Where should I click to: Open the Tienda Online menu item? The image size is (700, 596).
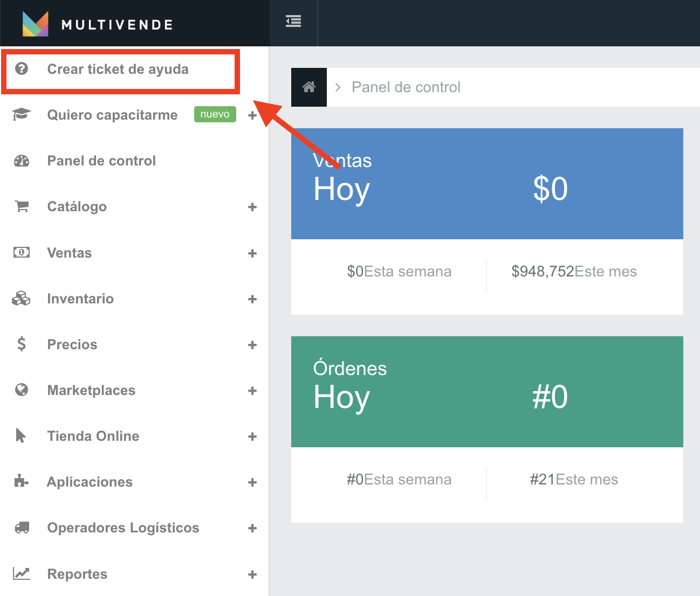click(93, 436)
